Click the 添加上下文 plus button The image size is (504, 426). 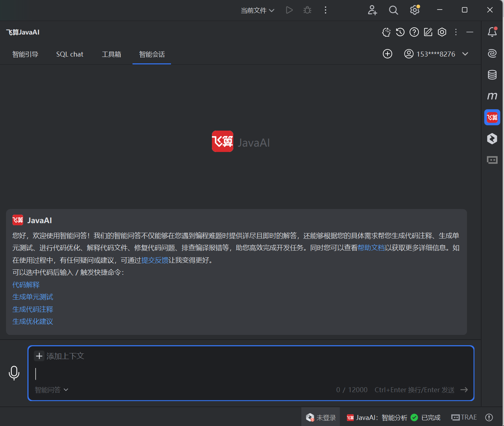click(x=39, y=356)
